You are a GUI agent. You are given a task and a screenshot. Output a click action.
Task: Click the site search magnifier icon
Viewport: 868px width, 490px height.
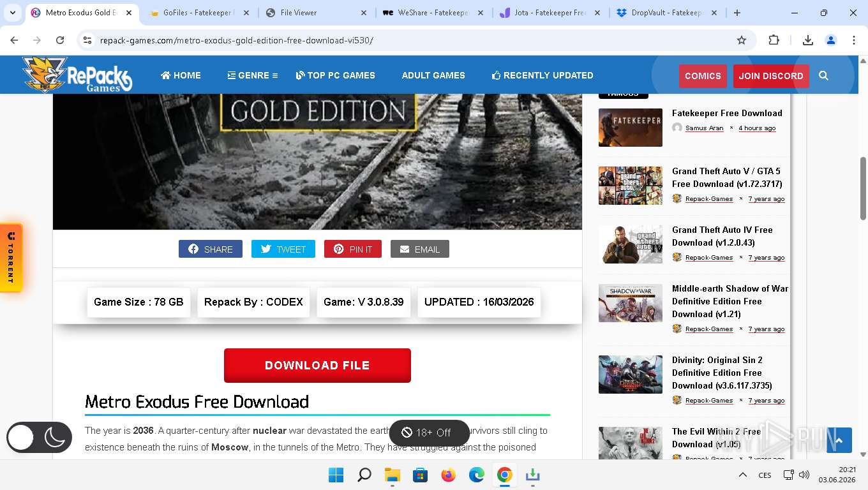[823, 75]
